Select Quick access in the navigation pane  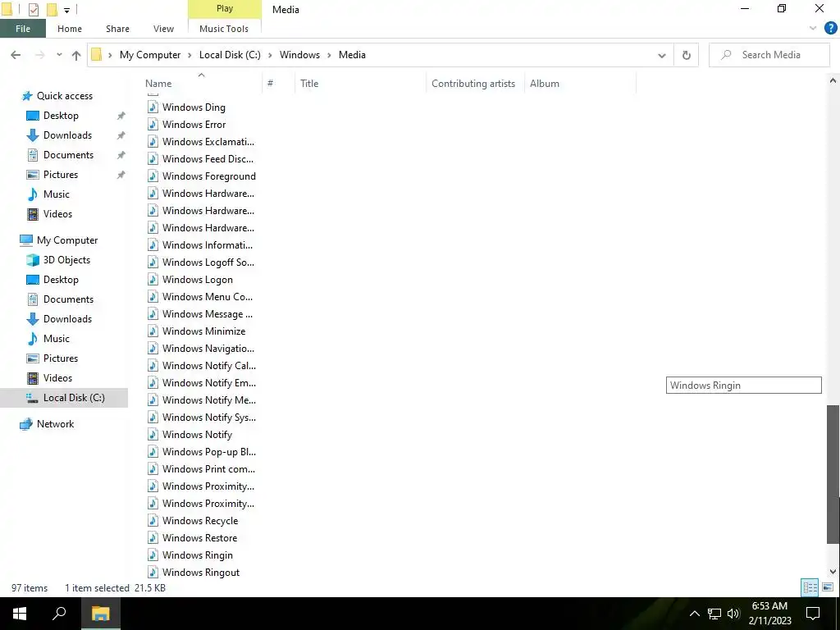click(x=64, y=96)
